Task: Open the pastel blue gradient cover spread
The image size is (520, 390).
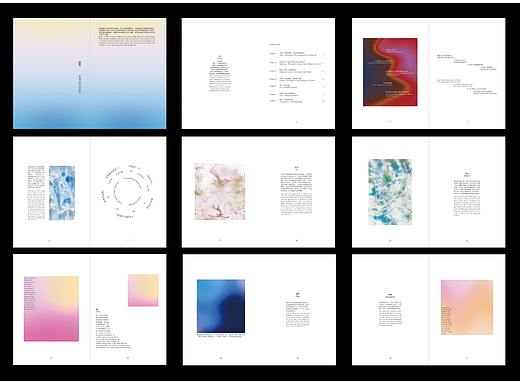Action: click(x=89, y=73)
